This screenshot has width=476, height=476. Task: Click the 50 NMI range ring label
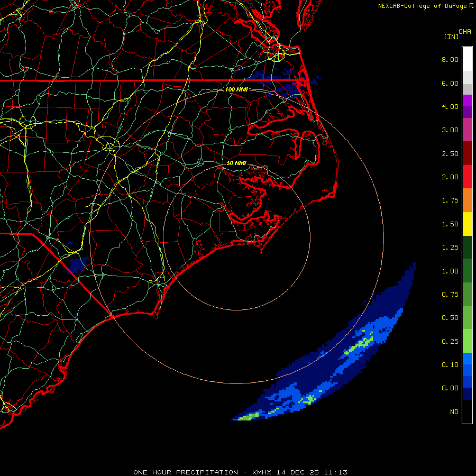236,163
